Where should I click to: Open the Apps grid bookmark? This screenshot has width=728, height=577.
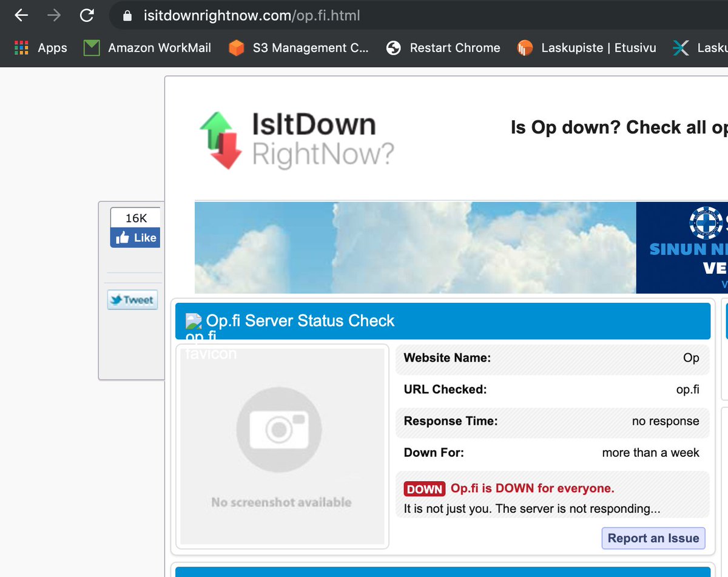[41, 48]
